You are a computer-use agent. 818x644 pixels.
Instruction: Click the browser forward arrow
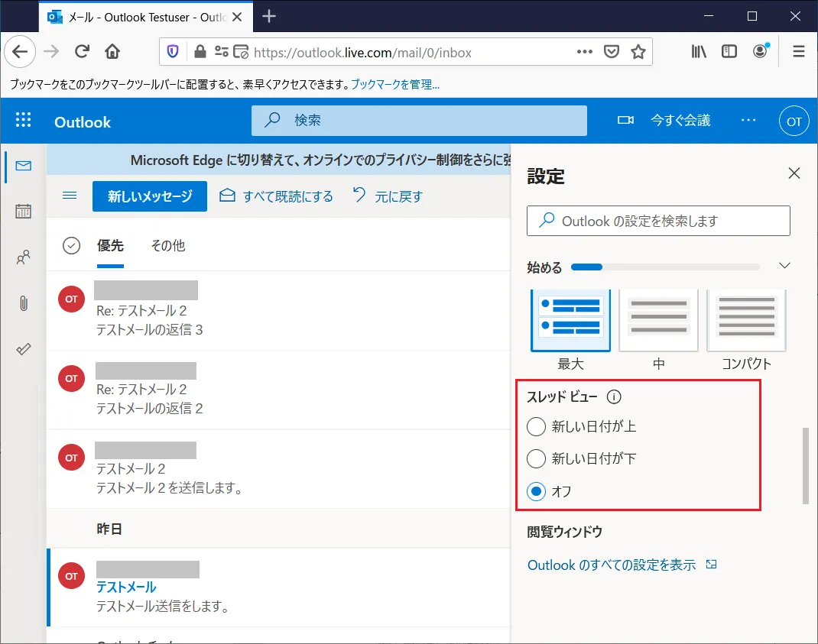coord(51,52)
